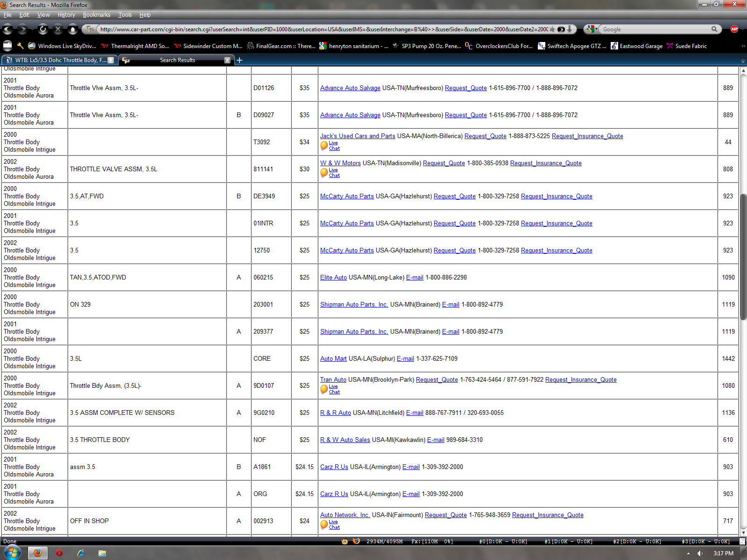Click the monkey face icon in status bar
This screenshot has height=560, width=747.
[345, 541]
